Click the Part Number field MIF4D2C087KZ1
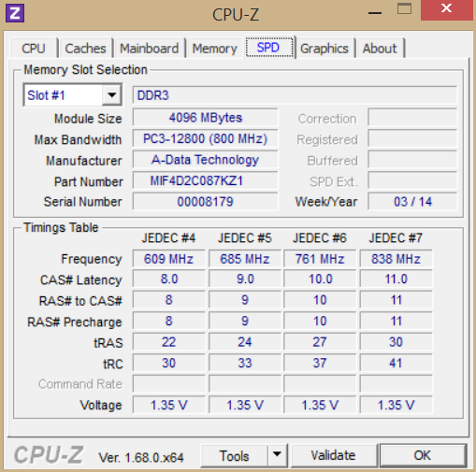 coord(205,180)
